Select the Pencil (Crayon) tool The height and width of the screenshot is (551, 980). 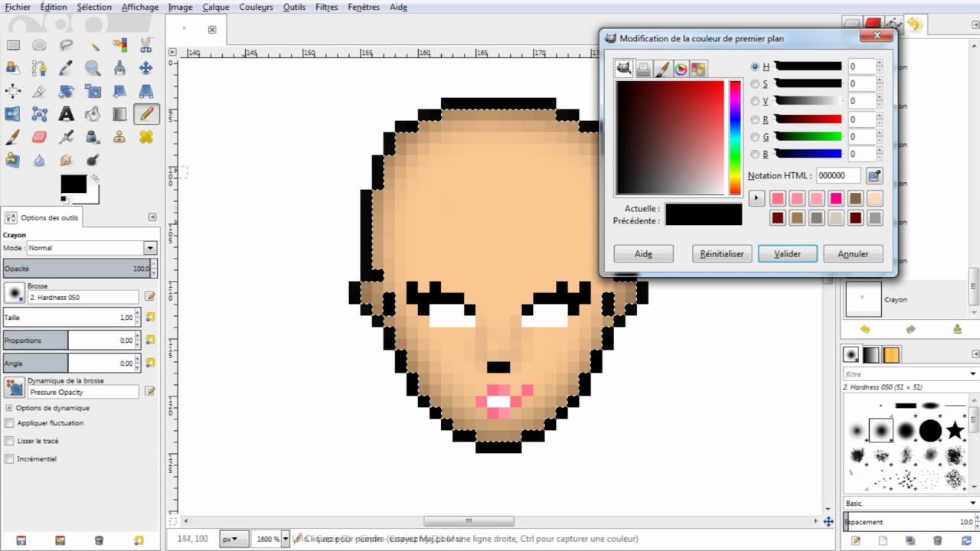(x=146, y=114)
